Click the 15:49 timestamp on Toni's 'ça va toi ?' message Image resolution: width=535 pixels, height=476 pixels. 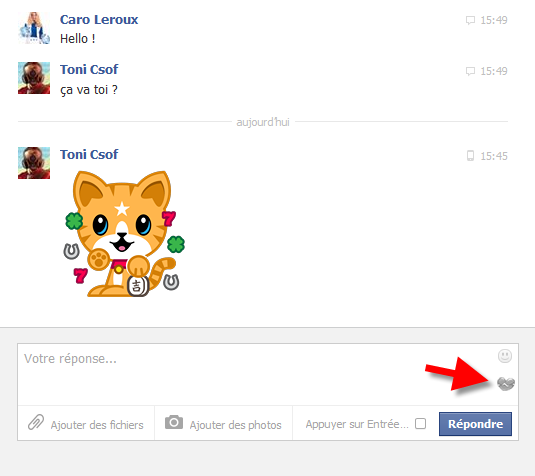[494, 71]
